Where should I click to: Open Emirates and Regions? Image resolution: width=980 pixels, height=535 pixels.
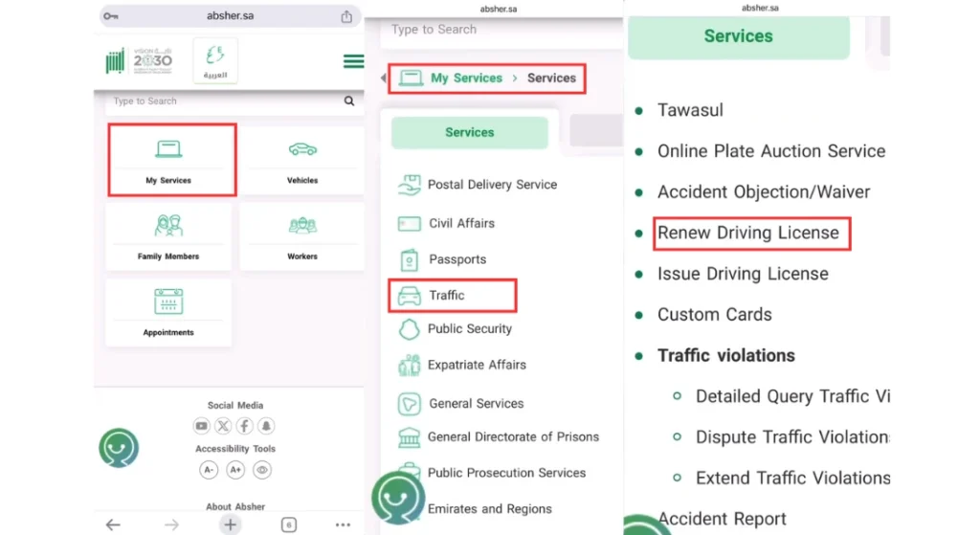[x=490, y=509]
